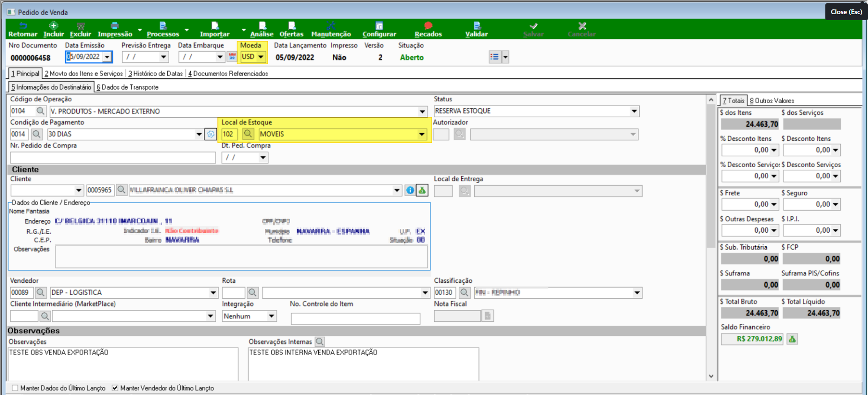Open the Status RESERVA ESTOQUE dropdown
This screenshot has width=868, height=395.
(634, 111)
